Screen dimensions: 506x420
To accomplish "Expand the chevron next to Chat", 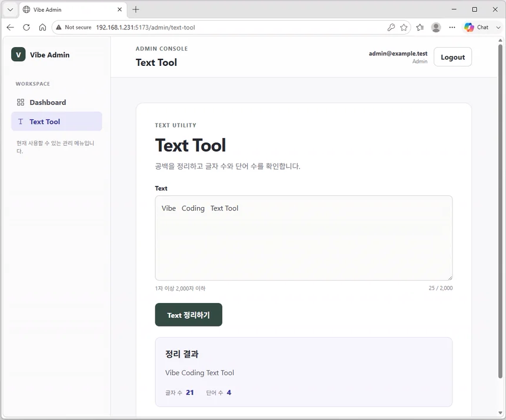I will click(x=498, y=28).
